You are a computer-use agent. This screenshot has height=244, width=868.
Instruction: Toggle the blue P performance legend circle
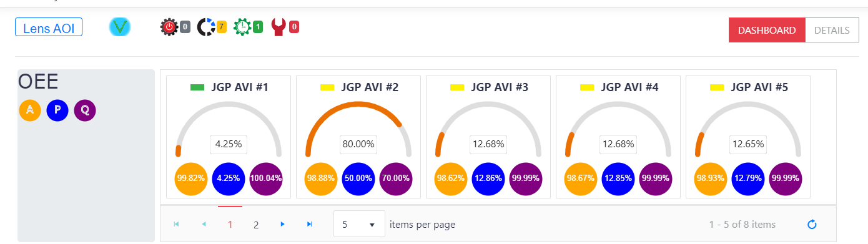coord(57,110)
